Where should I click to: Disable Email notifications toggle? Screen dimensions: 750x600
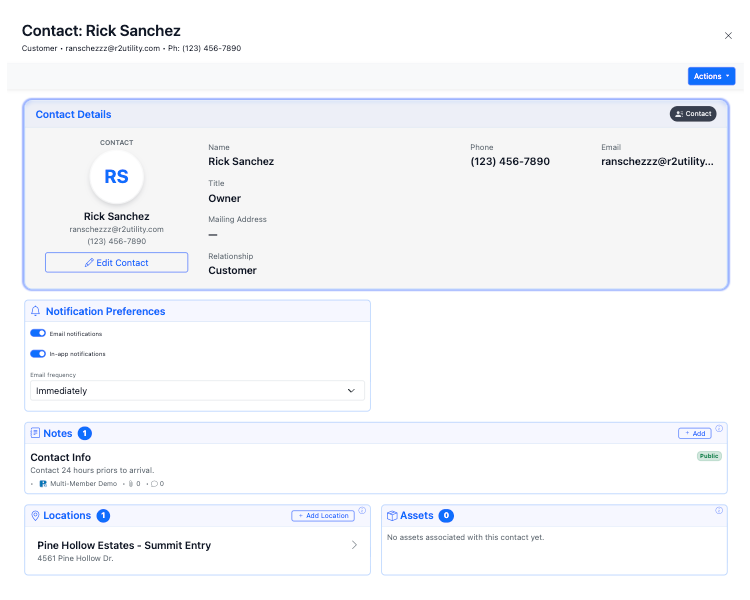(x=38, y=333)
